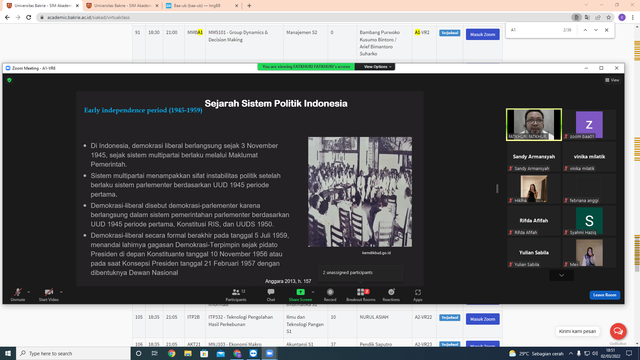Switch to first Universitas Bakrie tab

point(41,6)
